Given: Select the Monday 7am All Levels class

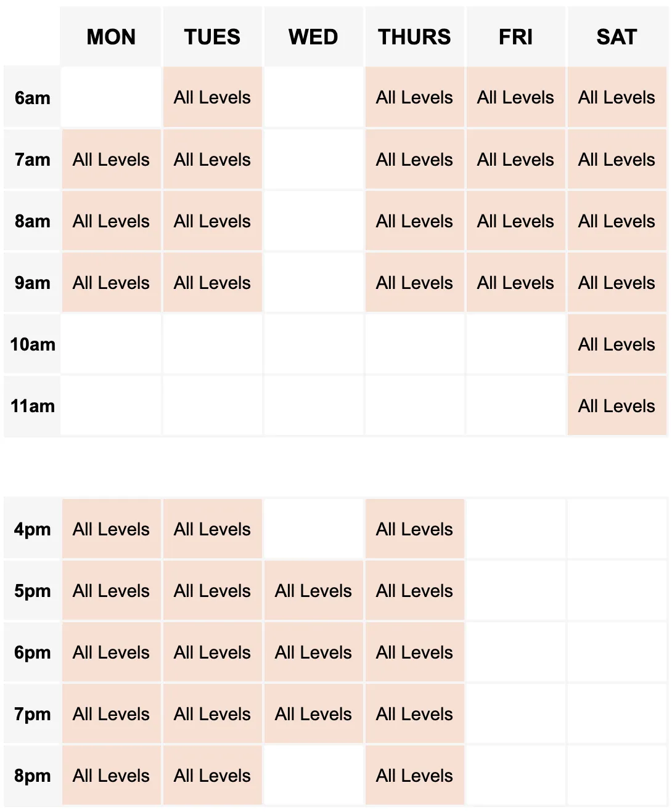Looking at the screenshot, I should pos(111,160).
